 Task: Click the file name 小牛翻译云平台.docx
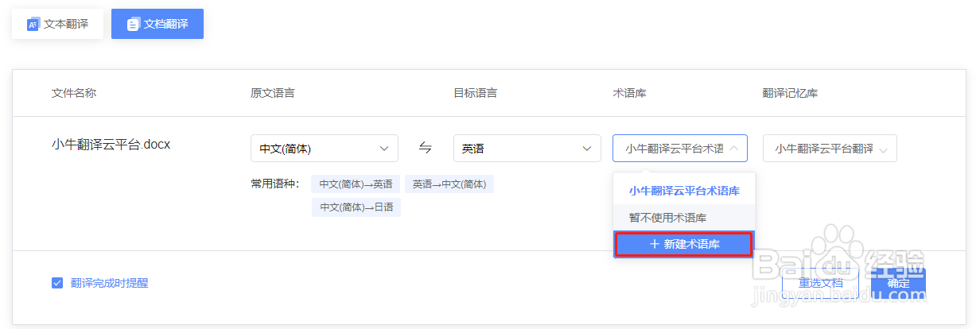point(111,145)
